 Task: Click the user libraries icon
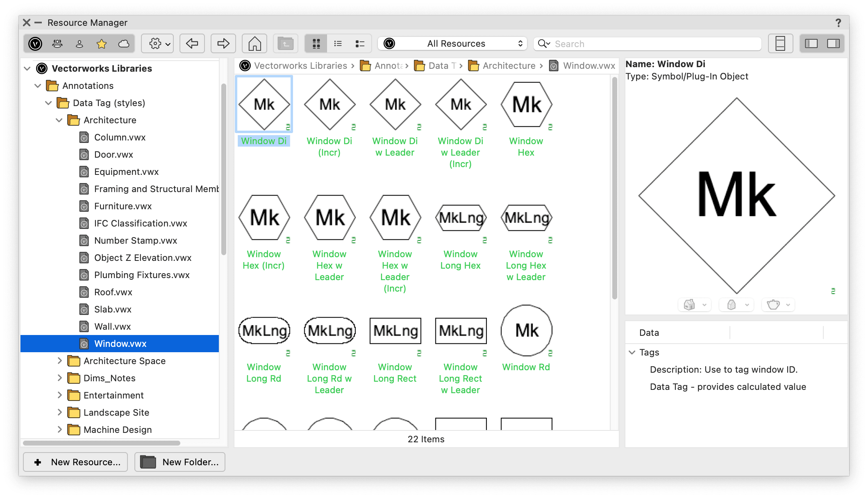[79, 43]
